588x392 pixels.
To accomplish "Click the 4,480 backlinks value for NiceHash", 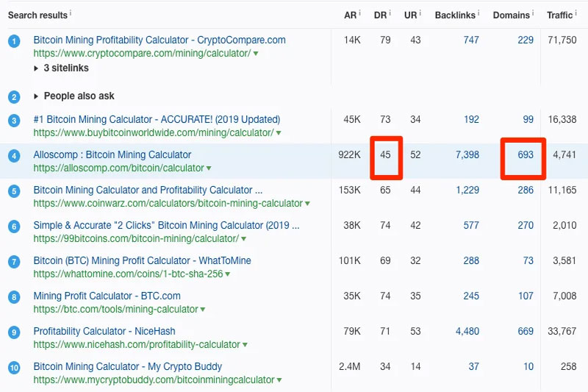I will coord(467,331).
